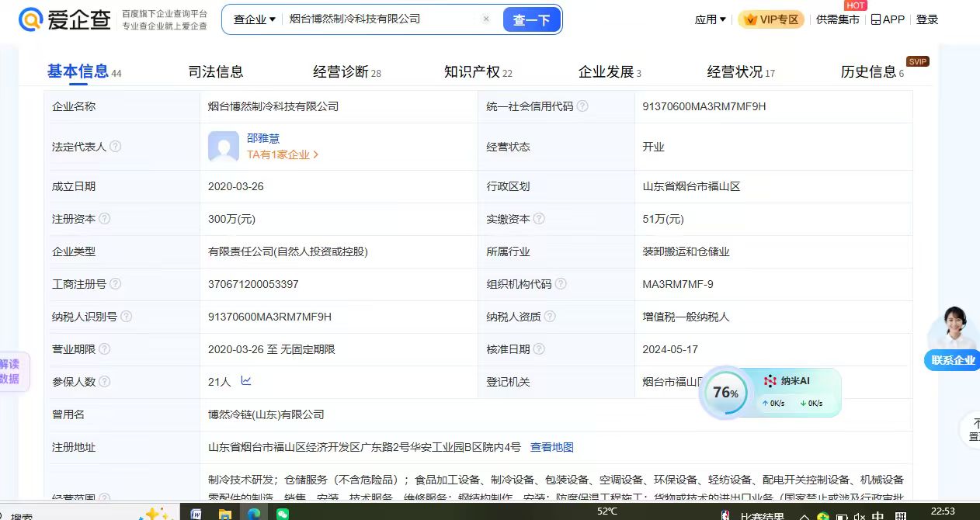Click the 爱企查 logo

pyautogui.click(x=64, y=20)
